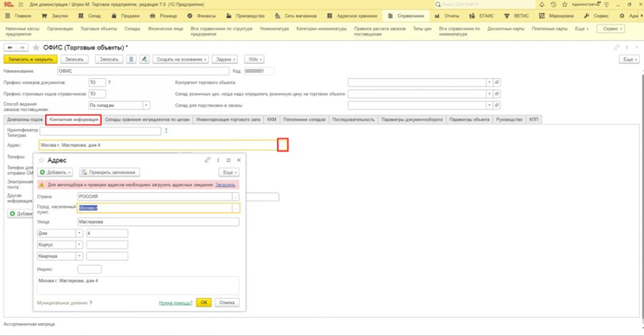This screenshot has height=336, width=644.
Task: Open Инвентаризация торгового зала tab
Action: (228, 120)
